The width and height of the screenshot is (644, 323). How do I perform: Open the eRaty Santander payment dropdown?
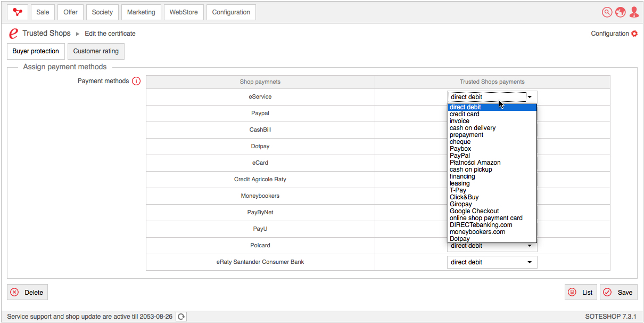click(x=492, y=262)
